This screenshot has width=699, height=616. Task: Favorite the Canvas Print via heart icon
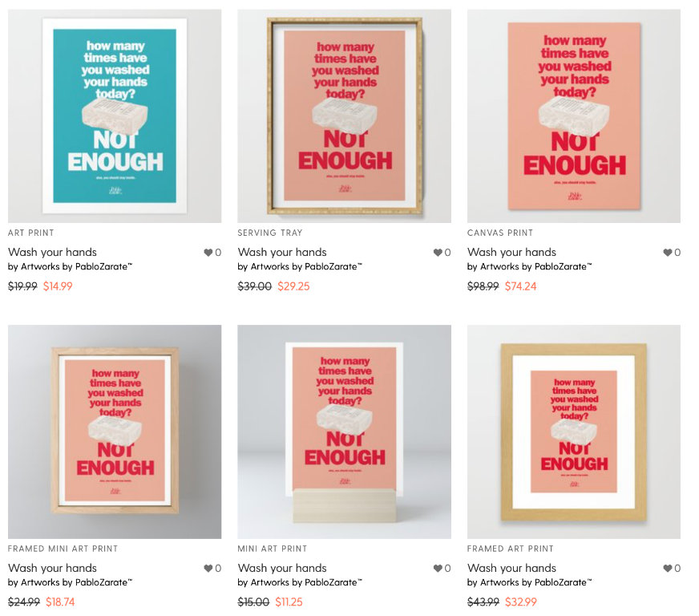point(668,253)
